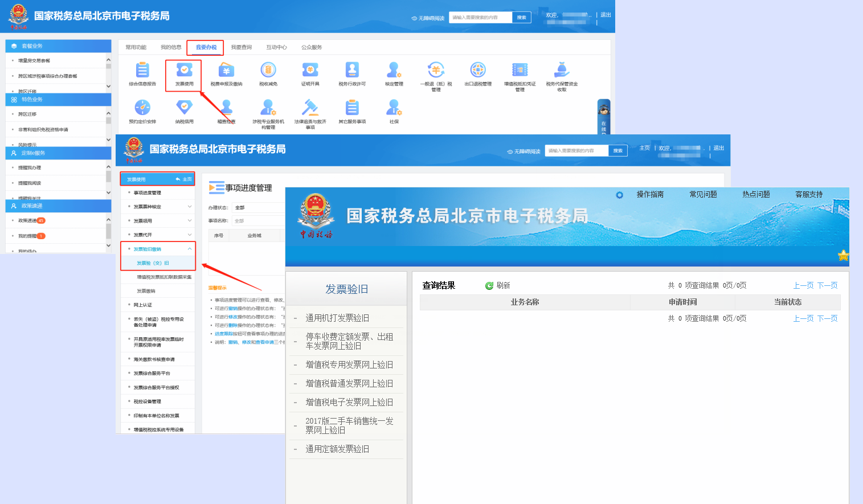Screen dimensions: 863x504
Task: Open the 其它服务事项 icon
Action: pyautogui.click(x=352, y=107)
